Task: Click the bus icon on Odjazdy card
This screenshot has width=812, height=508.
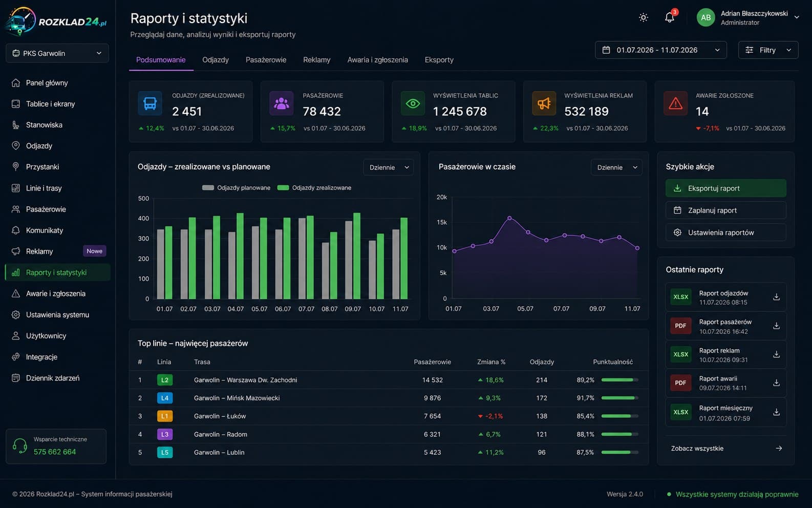Action: point(150,103)
